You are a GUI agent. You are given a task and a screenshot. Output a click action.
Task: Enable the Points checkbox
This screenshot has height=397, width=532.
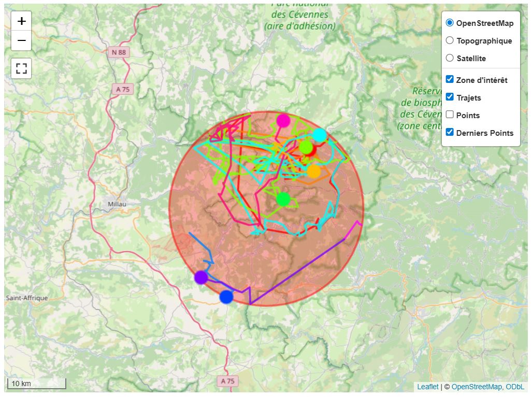(x=449, y=114)
